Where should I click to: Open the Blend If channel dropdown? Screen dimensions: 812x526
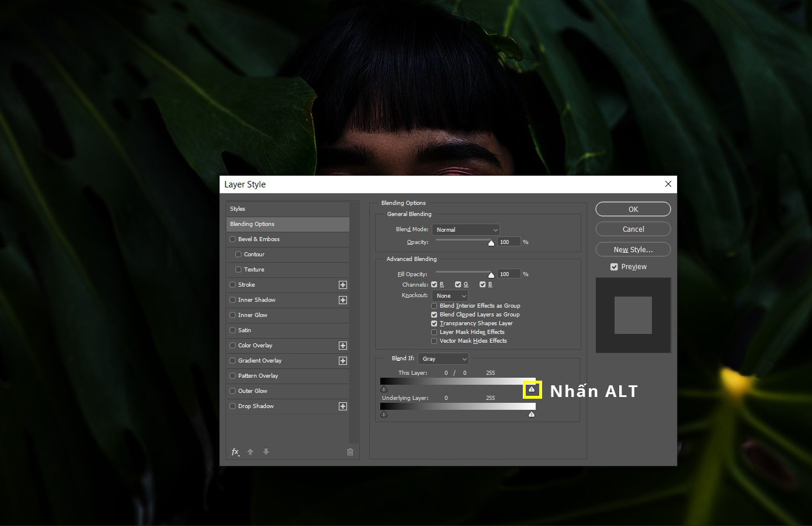click(x=443, y=359)
